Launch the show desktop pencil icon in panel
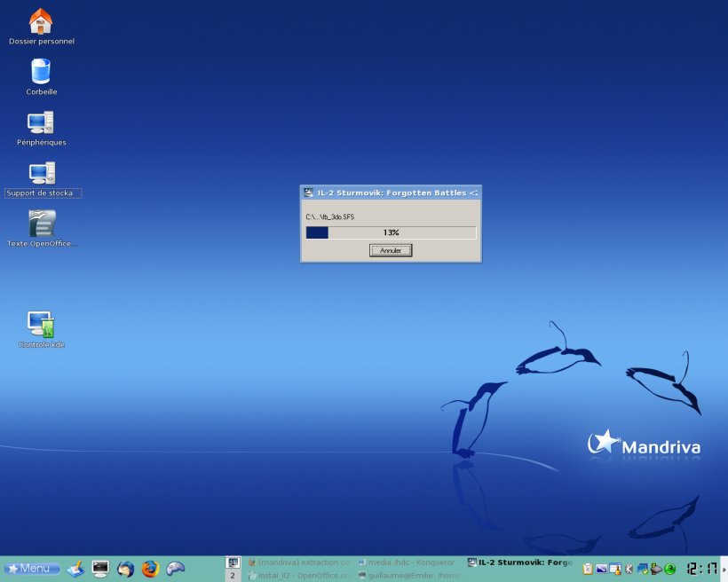Viewport: 728px width, 582px height. tap(75, 569)
